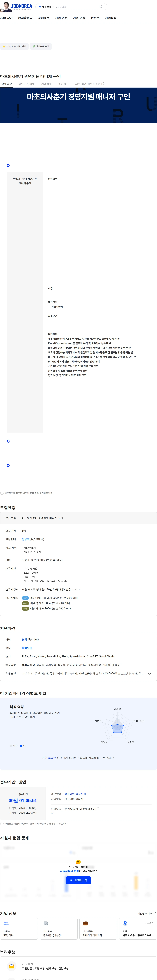Click the JOB 검색 search field
This screenshot has width=157, height=980.
77,7
